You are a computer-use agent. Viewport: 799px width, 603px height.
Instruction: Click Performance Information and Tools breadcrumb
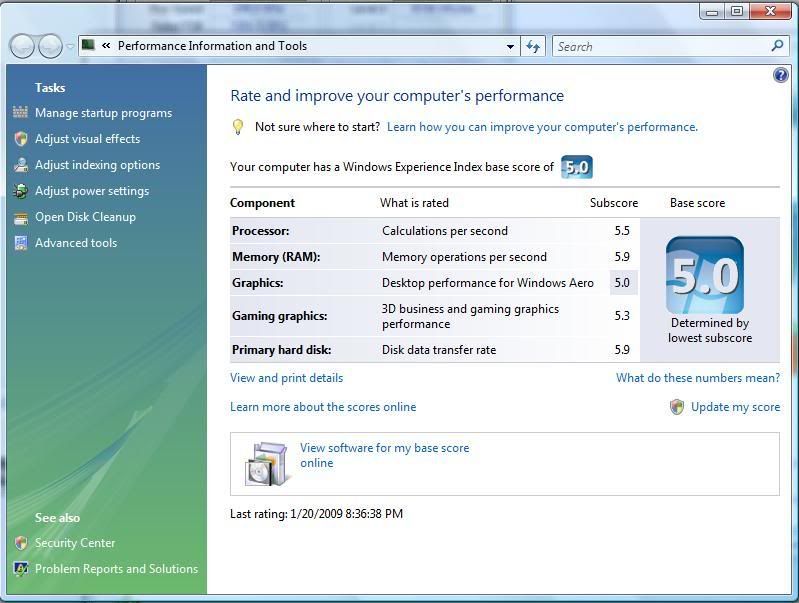click(212, 46)
